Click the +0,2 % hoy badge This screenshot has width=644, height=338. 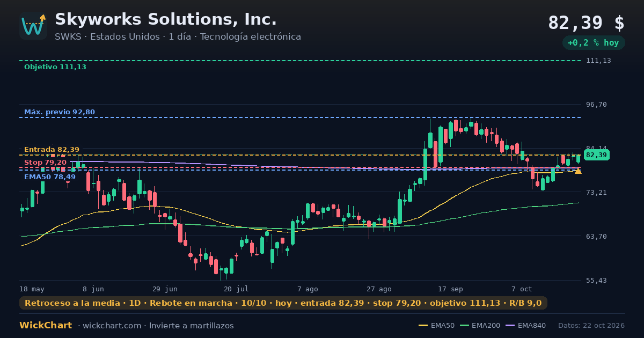[x=594, y=42]
